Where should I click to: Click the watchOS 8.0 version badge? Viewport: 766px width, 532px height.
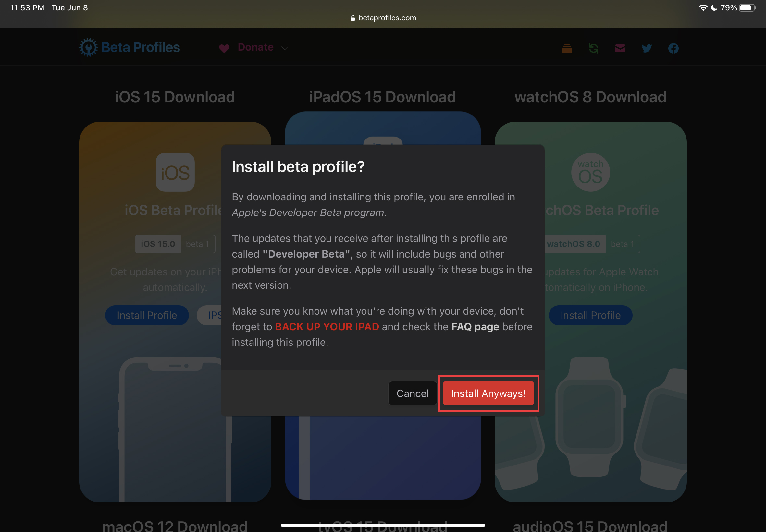pyautogui.click(x=574, y=244)
